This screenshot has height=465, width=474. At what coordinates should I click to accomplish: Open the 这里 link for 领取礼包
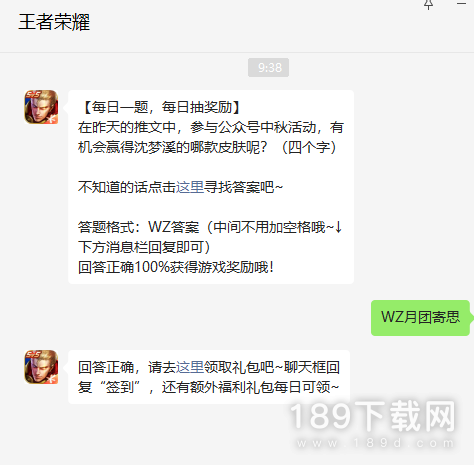coord(190,367)
